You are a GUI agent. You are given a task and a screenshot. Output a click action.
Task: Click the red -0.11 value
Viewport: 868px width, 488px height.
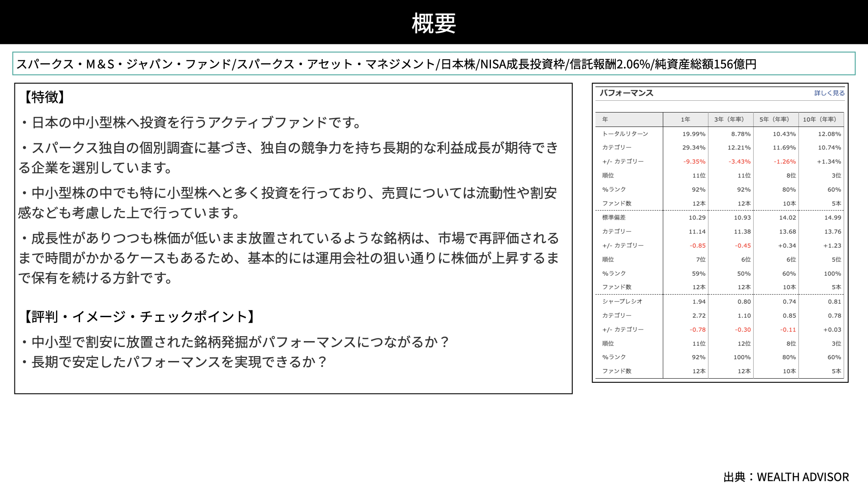coord(788,329)
